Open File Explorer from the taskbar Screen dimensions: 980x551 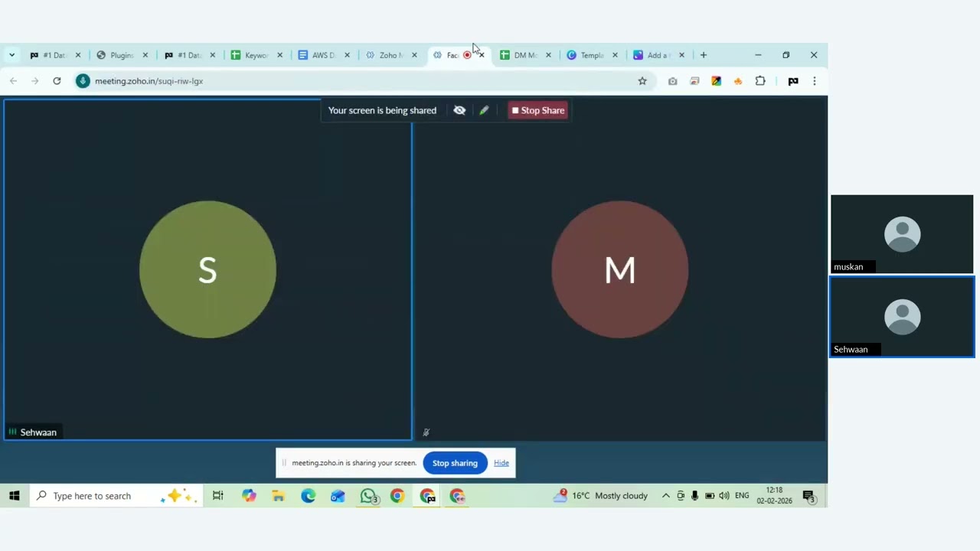(279, 496)
